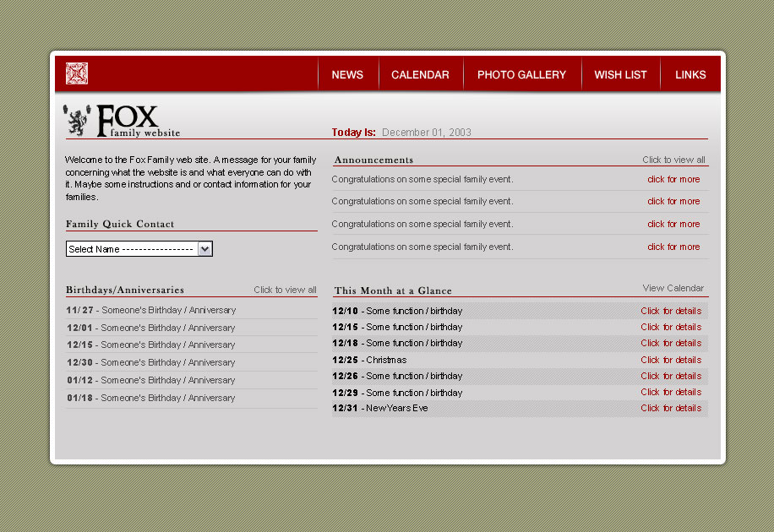Select the 11/27 birthday entry
The image size is (774, 532).
click(150, 310)
